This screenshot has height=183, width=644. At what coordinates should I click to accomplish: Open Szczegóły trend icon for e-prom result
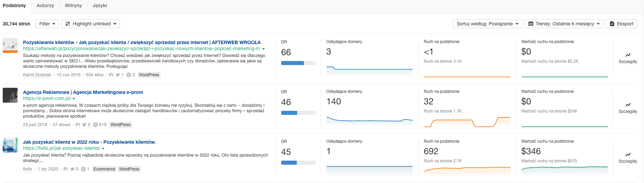click(628, 105)
